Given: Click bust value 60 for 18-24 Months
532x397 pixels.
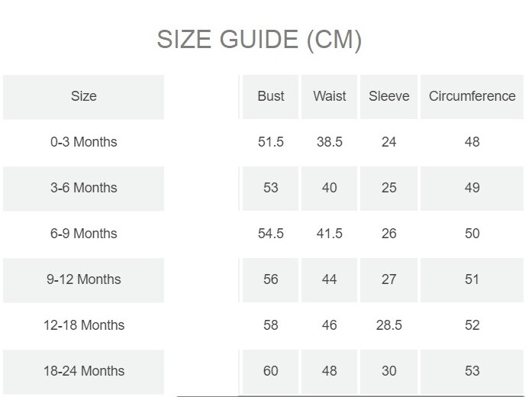Looking at the screenshot, I should [271, 371].
